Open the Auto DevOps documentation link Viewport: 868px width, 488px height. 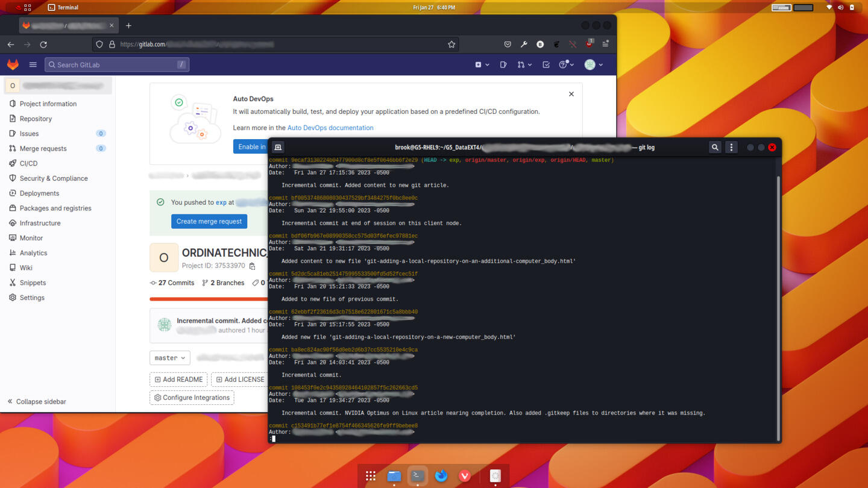330,128
